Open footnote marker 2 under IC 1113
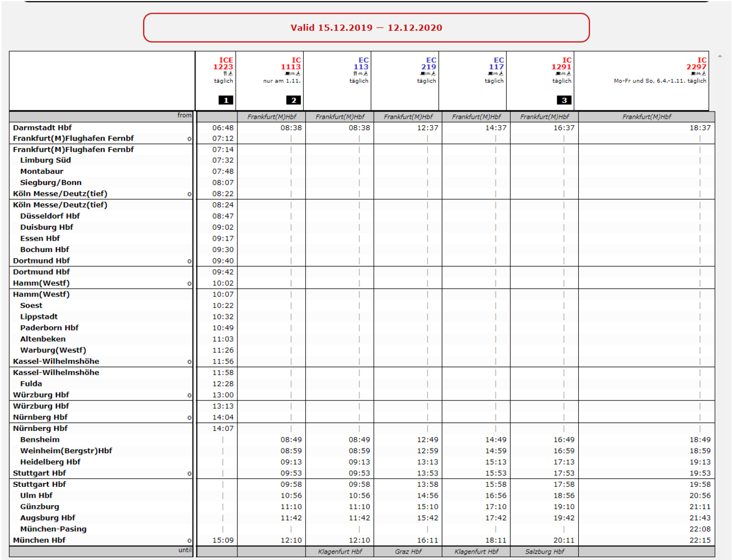 click(293, 100)
